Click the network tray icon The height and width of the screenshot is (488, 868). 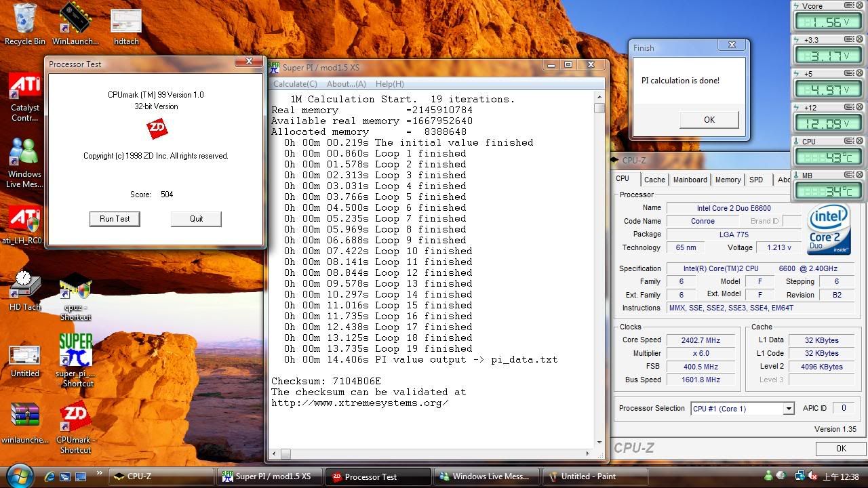[x=799, y=476]
